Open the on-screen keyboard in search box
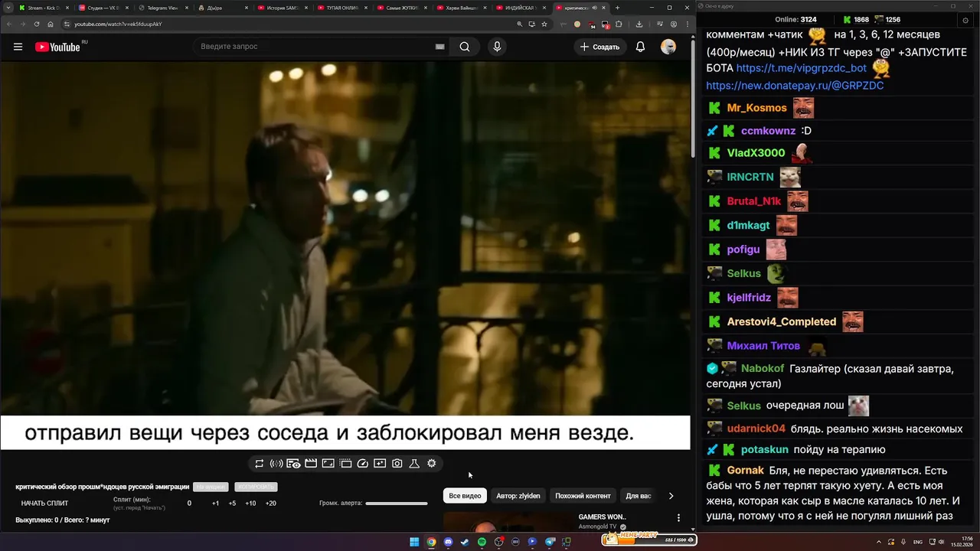980x551 pixels. [439, 47]
